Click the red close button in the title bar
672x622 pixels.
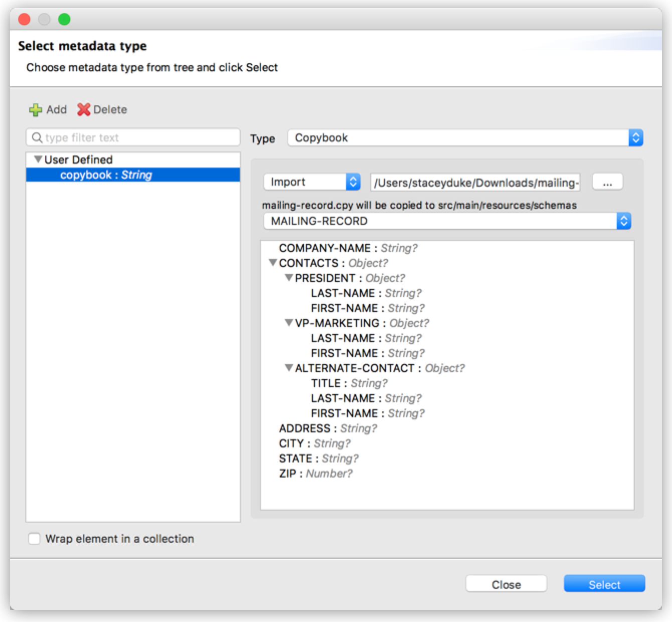click(24, 19)
